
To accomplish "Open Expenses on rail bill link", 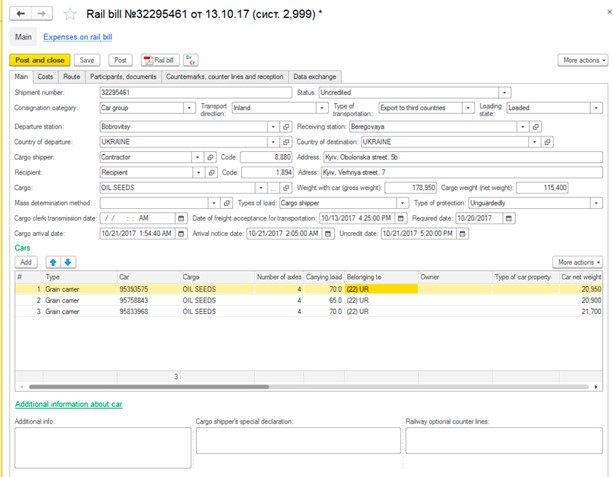I will (x=78, y=37).
